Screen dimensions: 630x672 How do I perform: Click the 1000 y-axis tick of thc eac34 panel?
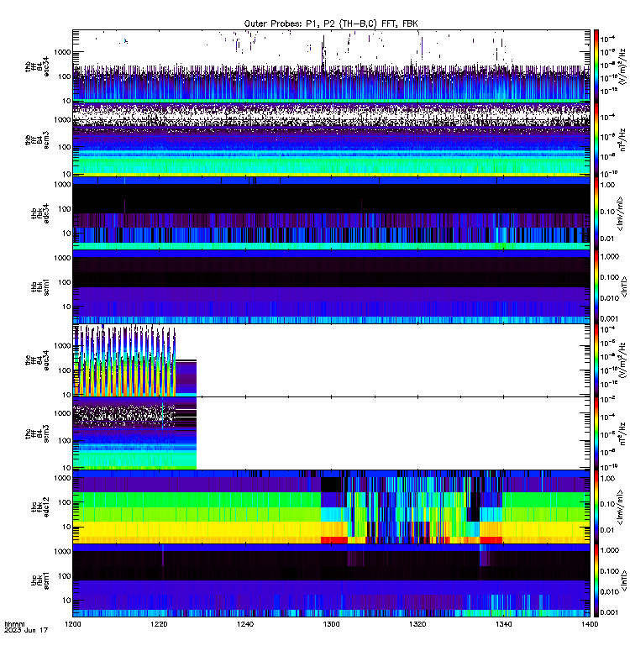(x=62, y=346)
